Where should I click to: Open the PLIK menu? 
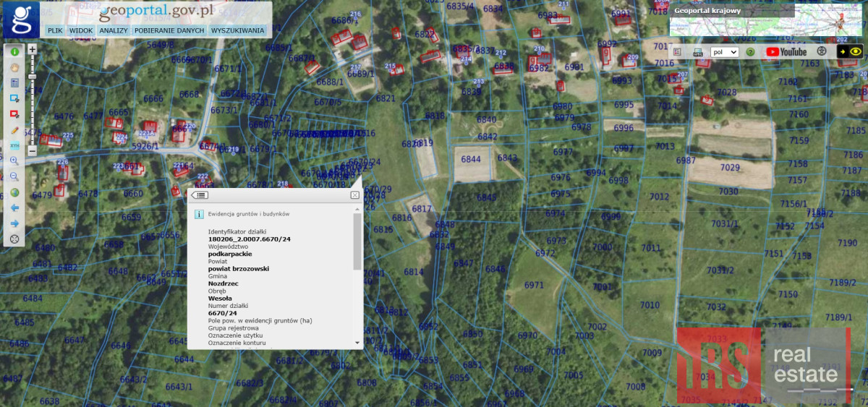55,31
